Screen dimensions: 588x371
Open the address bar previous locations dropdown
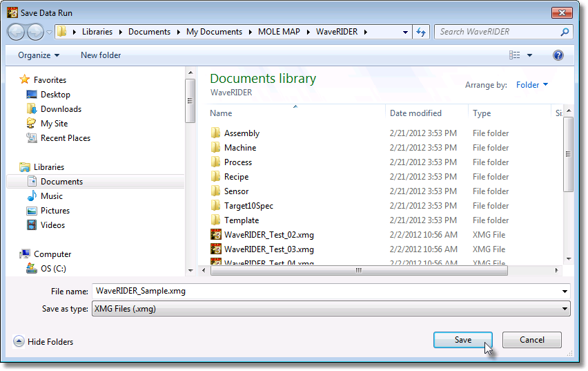(405, 32)
